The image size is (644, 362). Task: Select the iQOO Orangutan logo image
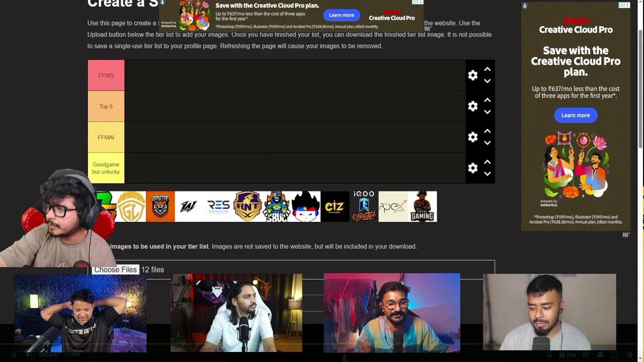click(x=364, y=206)
